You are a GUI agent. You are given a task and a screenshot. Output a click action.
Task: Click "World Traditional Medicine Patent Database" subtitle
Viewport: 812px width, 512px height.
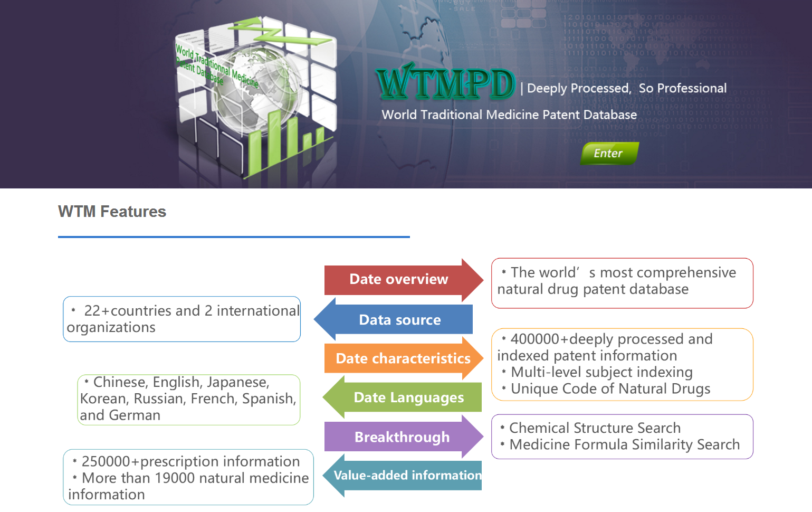tap(509, 115)
